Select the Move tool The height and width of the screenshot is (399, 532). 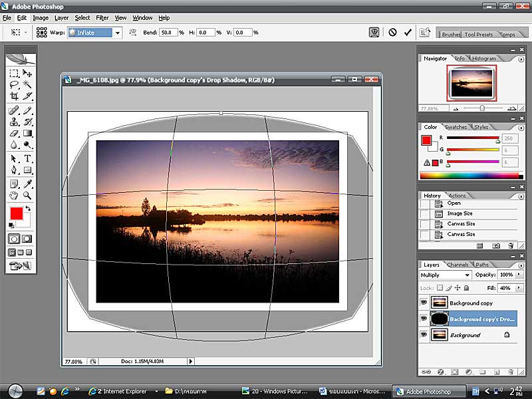point(27,73)
